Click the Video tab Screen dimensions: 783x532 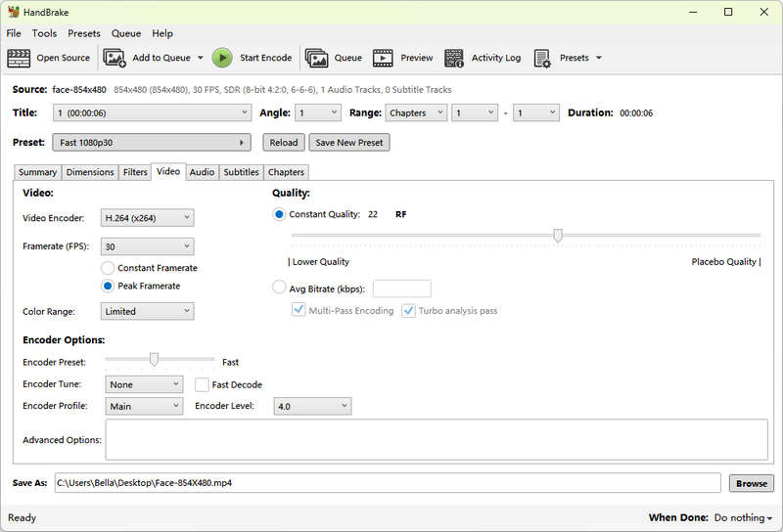click(x=168, y=171)
